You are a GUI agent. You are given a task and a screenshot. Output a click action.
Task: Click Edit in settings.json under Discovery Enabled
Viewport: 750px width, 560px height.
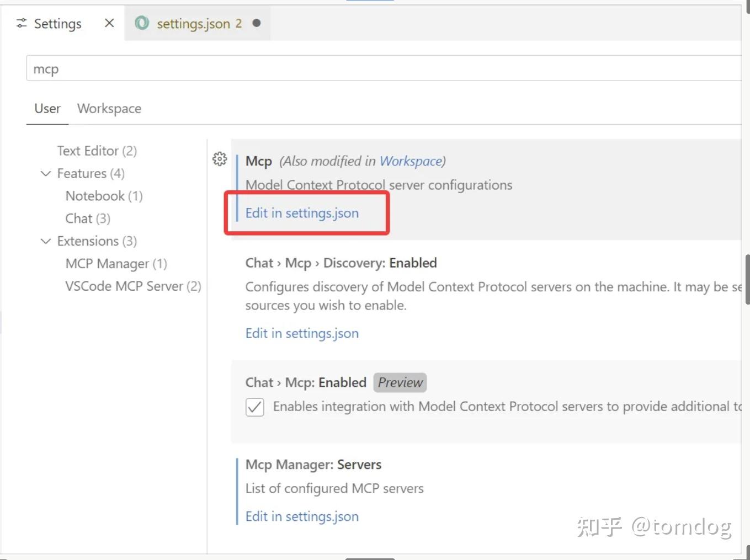[302, 333]
